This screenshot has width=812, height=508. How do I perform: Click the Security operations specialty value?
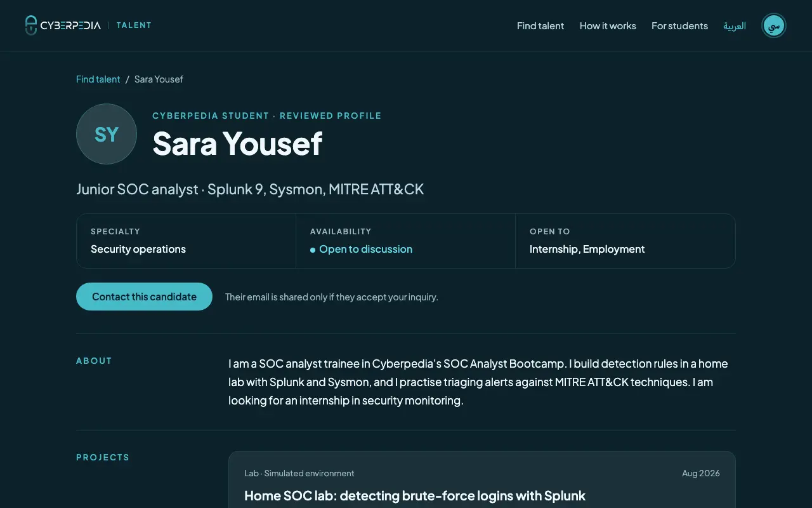138,249
